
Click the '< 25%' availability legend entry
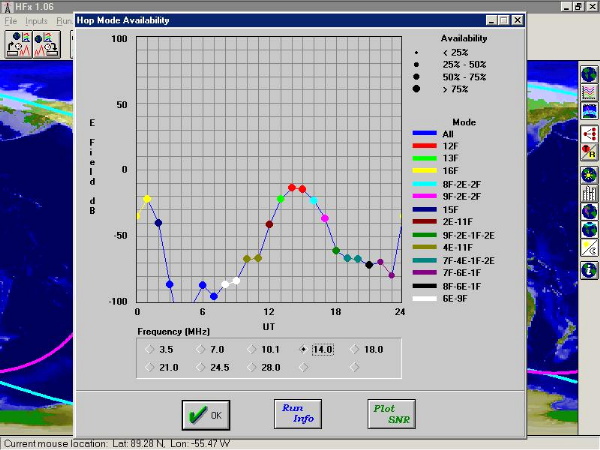[455, 52]
